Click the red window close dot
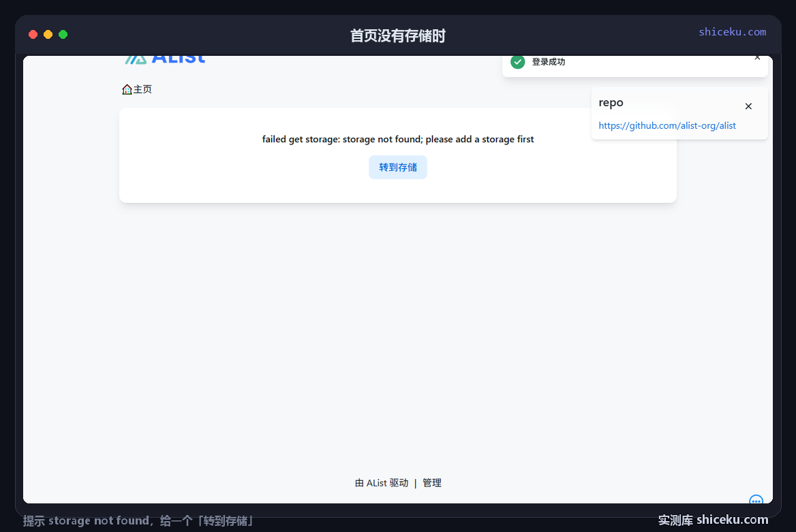Screen dimensions: 796x532 (x=33, y=35)
